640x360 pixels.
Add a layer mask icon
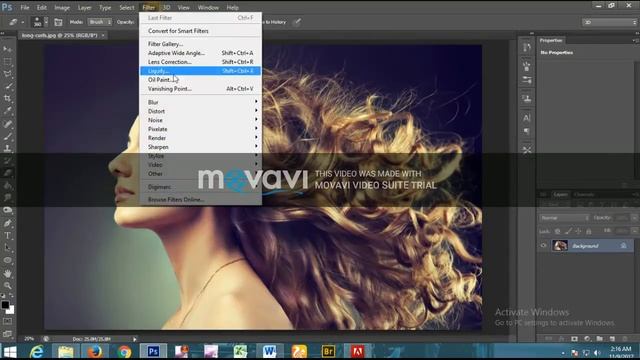point(574,339)
